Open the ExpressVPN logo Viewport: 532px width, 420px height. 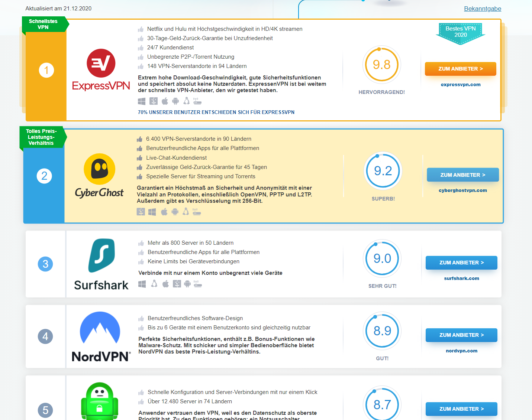click(101, 70)
